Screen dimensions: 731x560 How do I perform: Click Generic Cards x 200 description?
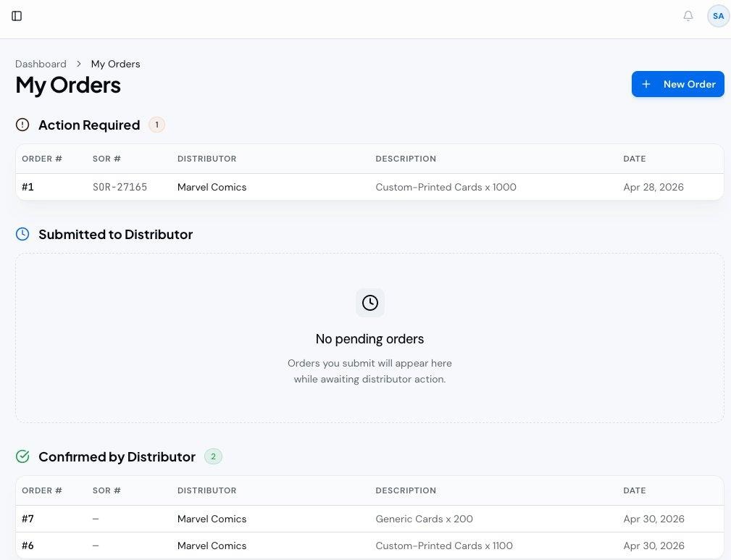[424, 519]
